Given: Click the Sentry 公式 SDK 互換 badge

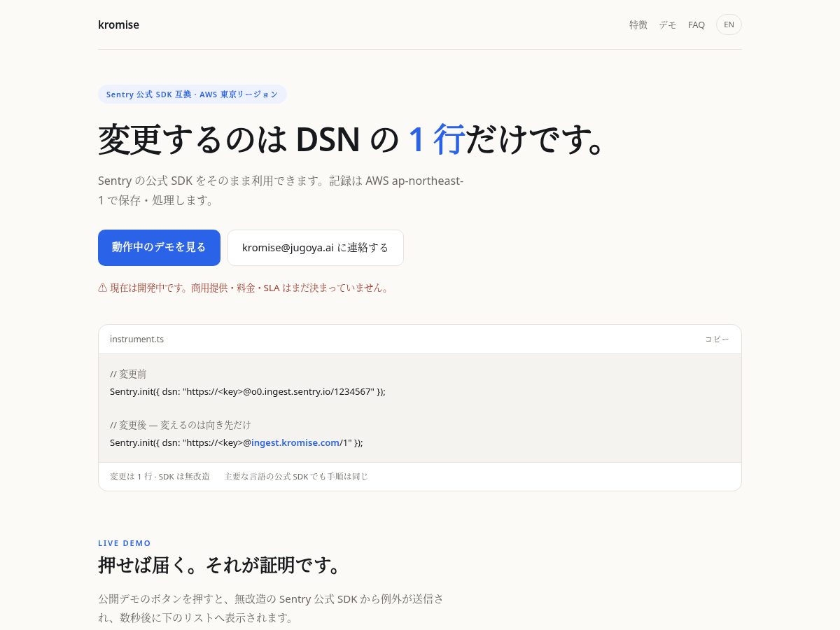Looking at the screenshot, I should [192, 94].
